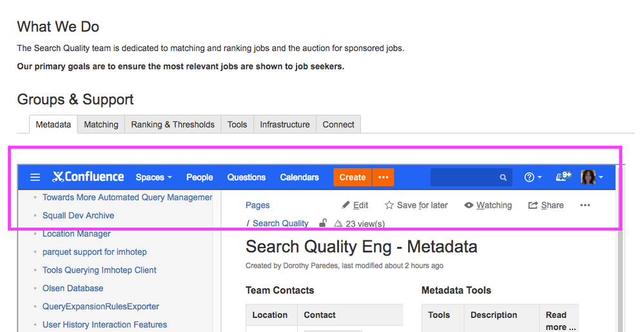Open the Squall Dev Archive link
The height and width of the screenshot is (332, 644).
click(x=78, y=215)
